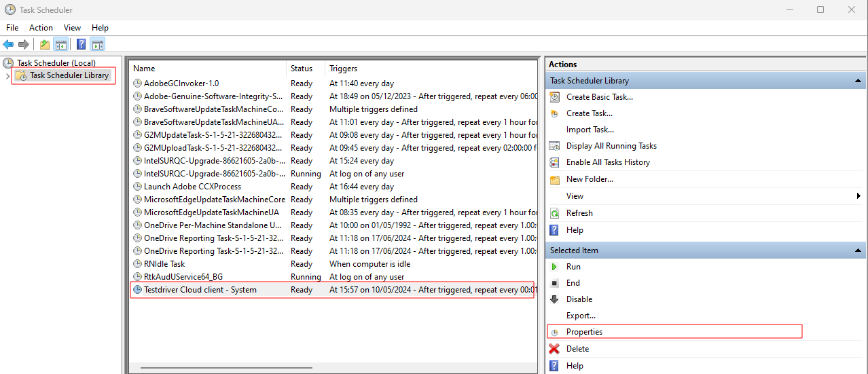Click the 'When computer is idle' trigger cell
Viewport: 868px width, 374px height.
[x=371, y=264]
